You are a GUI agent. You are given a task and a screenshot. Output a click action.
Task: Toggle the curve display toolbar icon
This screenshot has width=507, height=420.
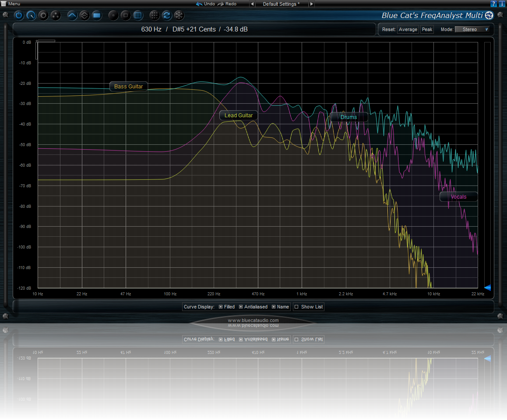pyautogui.click(x=72, y=15)
